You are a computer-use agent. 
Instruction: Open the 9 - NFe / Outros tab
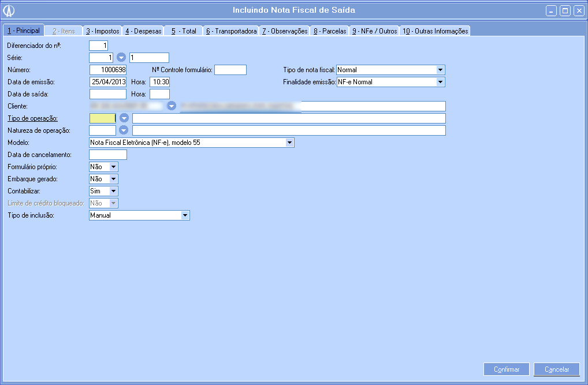coord(375,31)
